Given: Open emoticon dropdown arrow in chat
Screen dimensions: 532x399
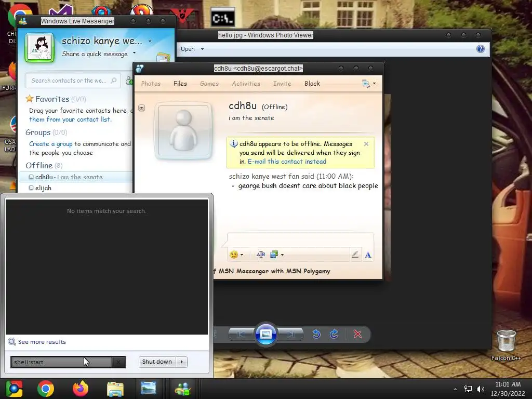Looking at the screenshot, I should [242, 255].
